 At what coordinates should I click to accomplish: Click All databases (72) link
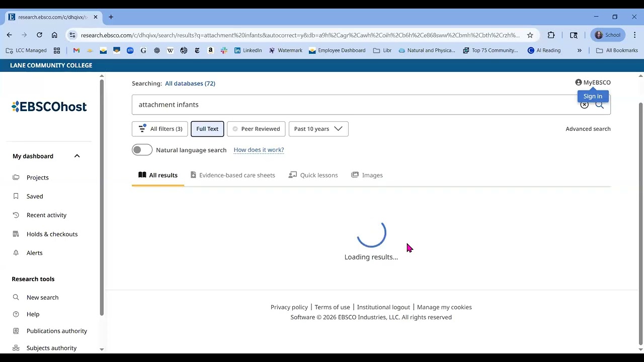(x=190, y=83)
